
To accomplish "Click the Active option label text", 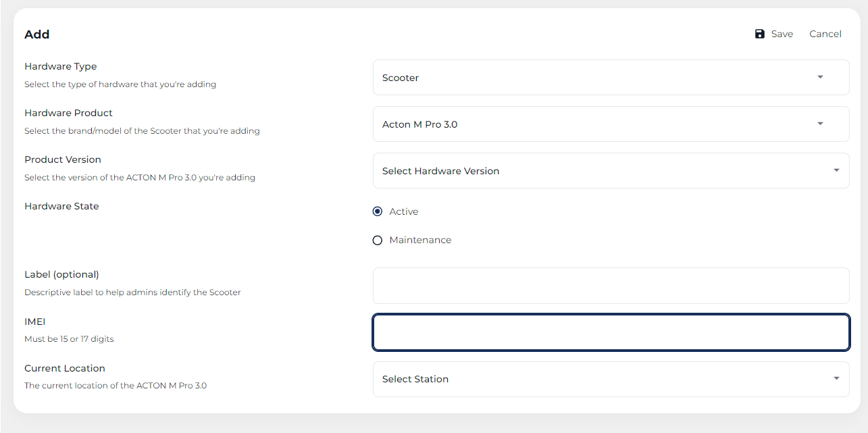I will [404, 211].
